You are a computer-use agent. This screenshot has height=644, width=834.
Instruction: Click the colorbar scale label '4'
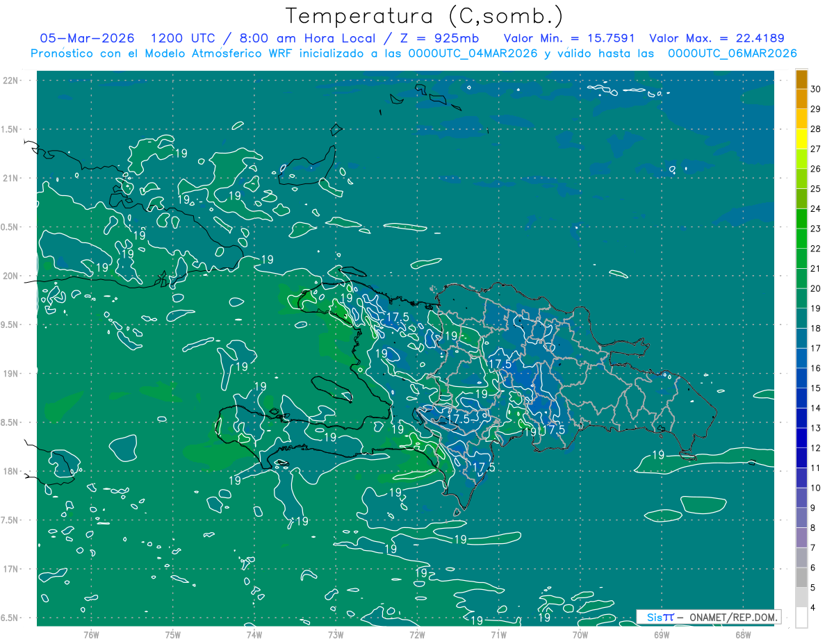[813, 608]
